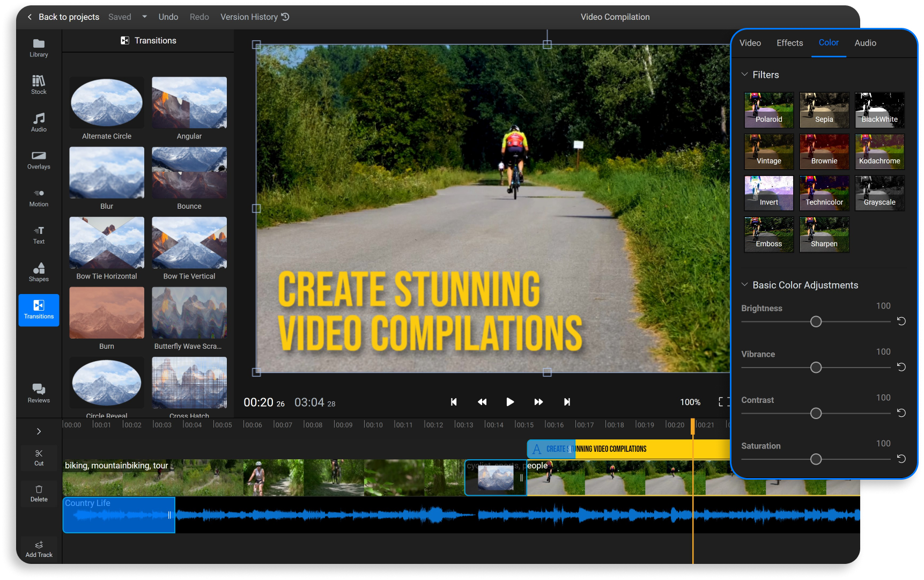
Task: Toggle fullscreen preview icon
Action: [722, 402]
